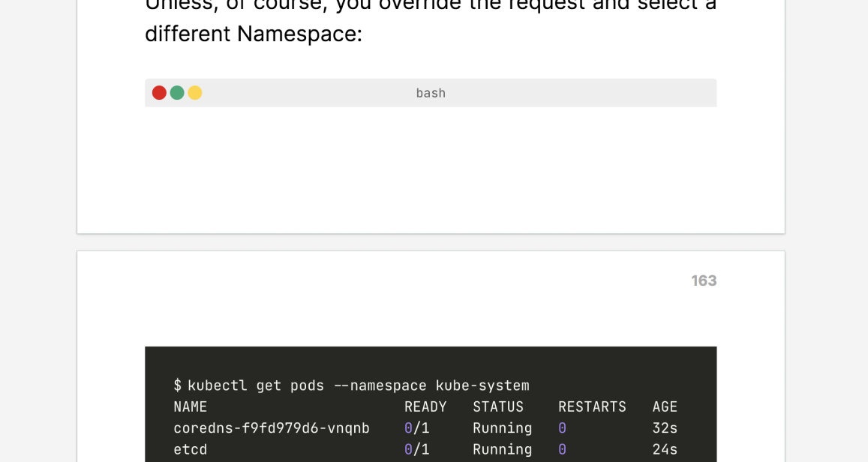868x462 pixels.
Task: Click the coredns-f9fd979d6-vnqnb pod name
Action: pyautogui.click(x=272, y=428)
